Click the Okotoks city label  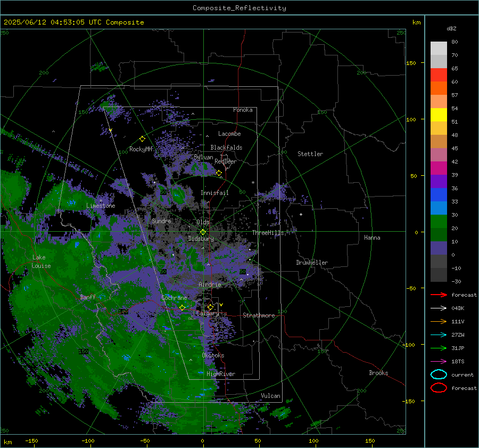click(213, 355)
